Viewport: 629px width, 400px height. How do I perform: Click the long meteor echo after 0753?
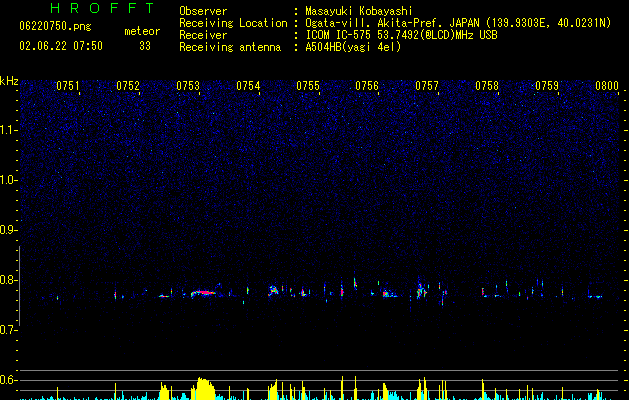pos(203,293)
